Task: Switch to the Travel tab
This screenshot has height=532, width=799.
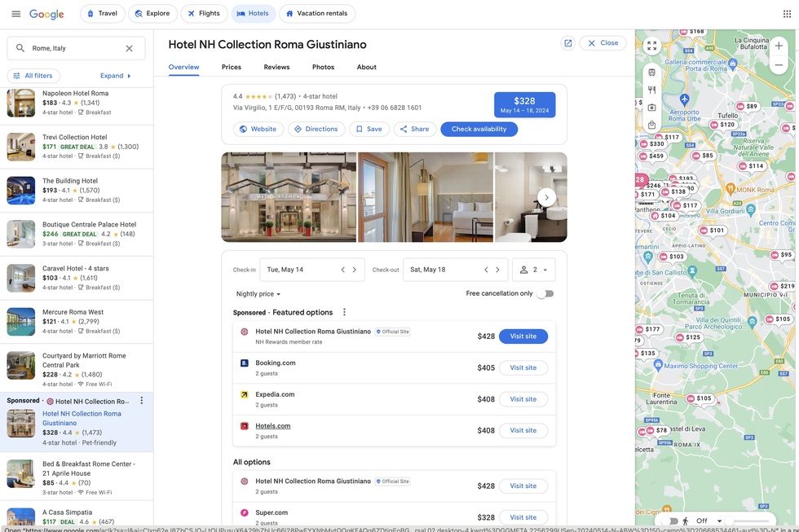Action: pyautogui.click(x=103, y=14)
